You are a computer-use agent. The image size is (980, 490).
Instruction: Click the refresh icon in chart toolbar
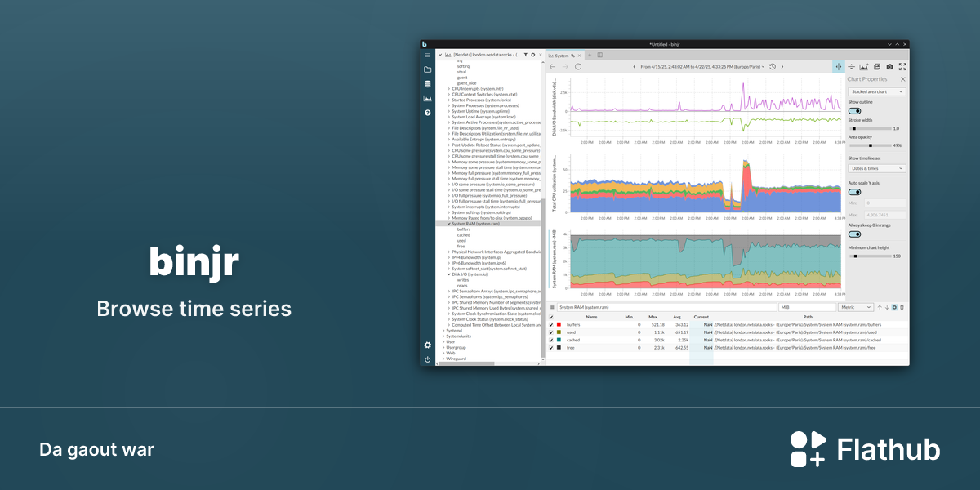[x=578, y=66]
